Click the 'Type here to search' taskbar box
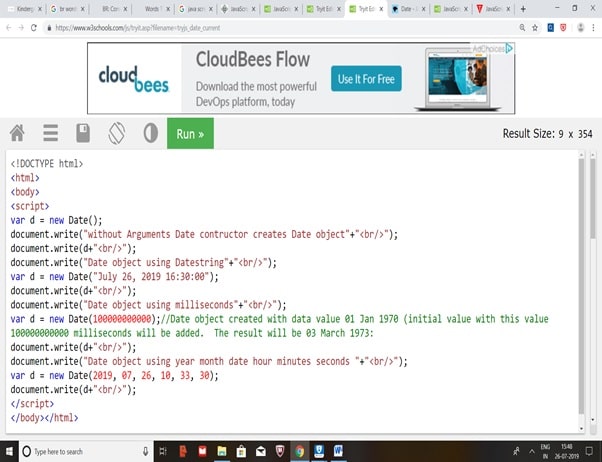The height and width of the screenshot is (462, 602). coord(86,451)
